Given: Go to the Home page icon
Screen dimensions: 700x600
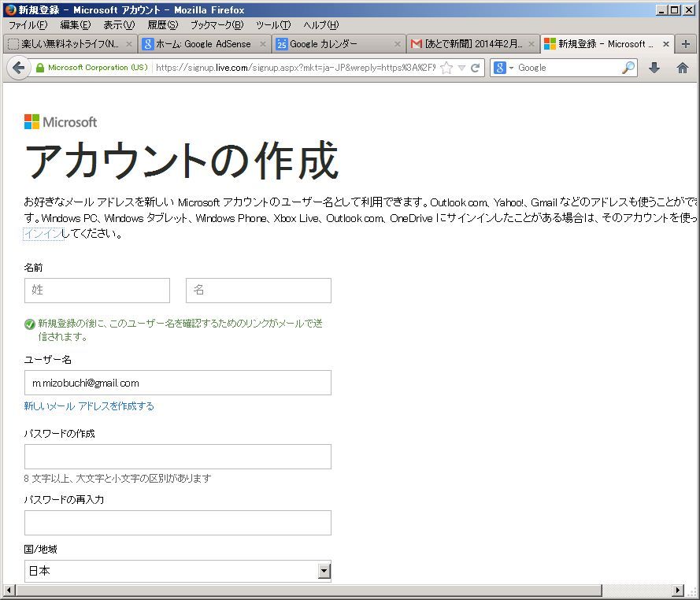Looking at the screenshot, I should (x=682, y=68).
